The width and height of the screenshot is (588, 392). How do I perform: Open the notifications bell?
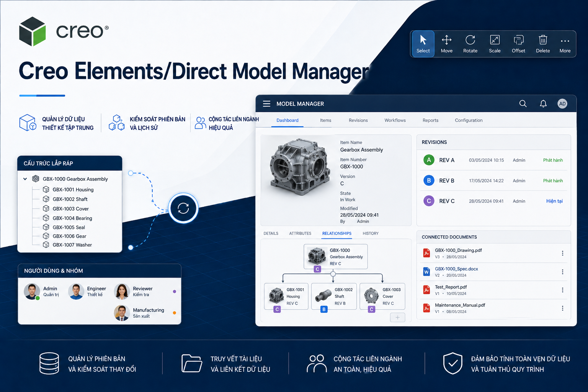click(543, 104)
